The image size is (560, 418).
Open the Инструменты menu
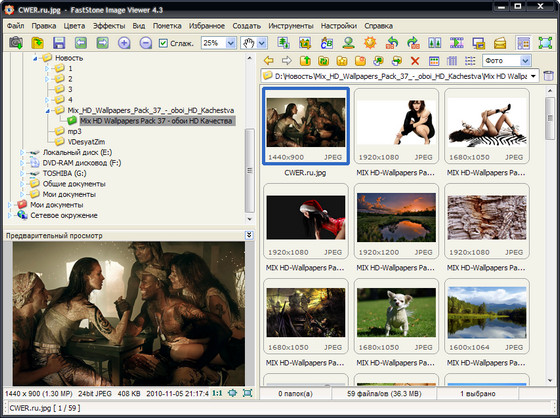point(291,26)
